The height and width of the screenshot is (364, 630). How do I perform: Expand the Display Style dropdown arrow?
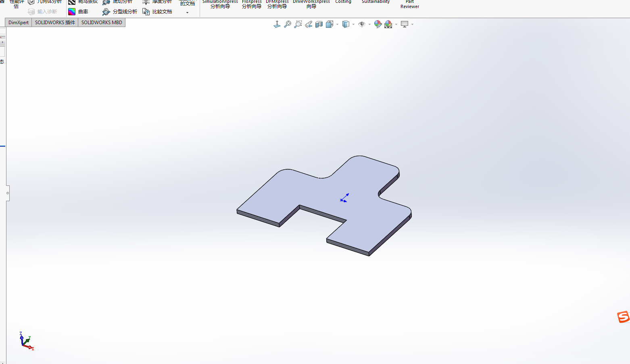point(354,25)
